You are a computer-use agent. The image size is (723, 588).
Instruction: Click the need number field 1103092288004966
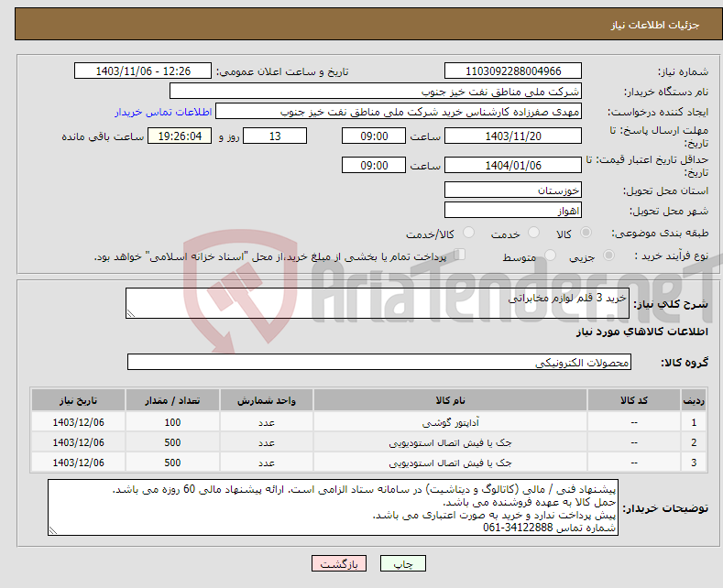(513, 71)
